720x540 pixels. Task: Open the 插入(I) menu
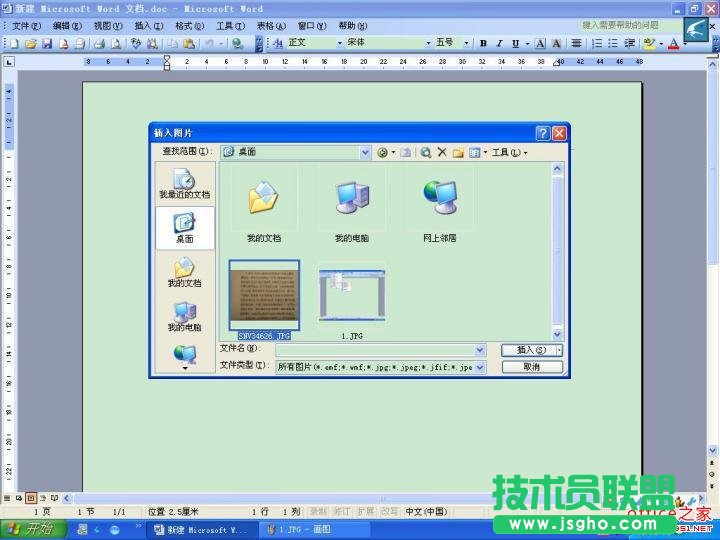[x=149, y=26]
